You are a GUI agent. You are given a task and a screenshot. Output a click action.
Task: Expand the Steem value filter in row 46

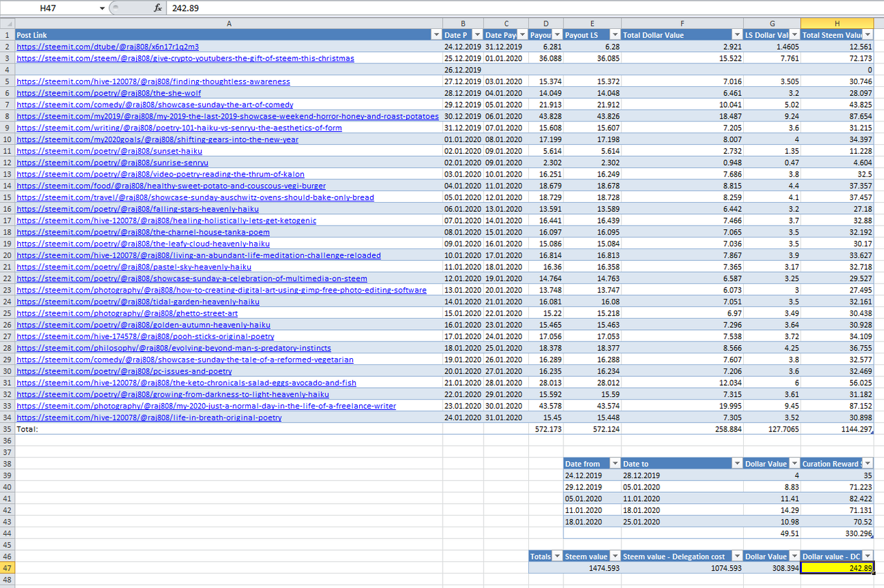pos(615,556)
